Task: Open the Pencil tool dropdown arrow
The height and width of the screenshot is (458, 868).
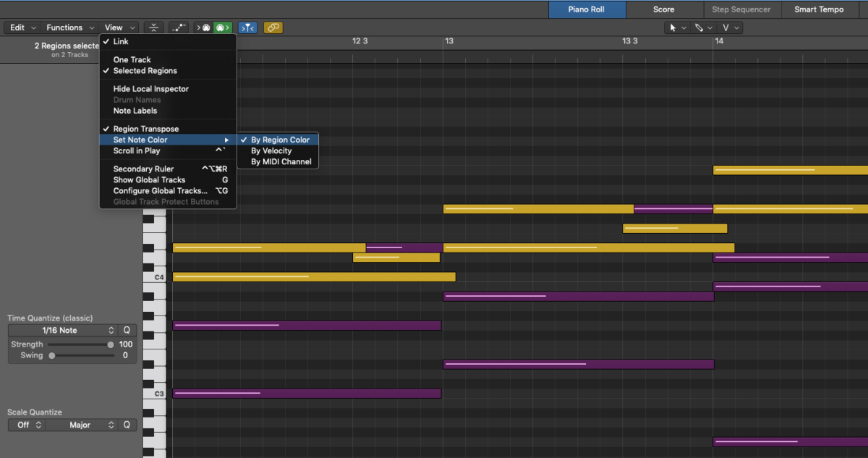Action: tap(710, 27)
